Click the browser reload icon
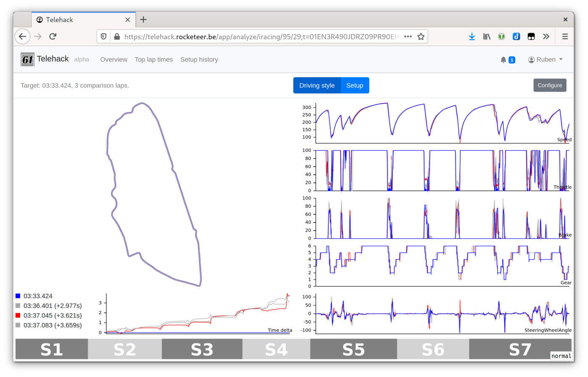 53,37
